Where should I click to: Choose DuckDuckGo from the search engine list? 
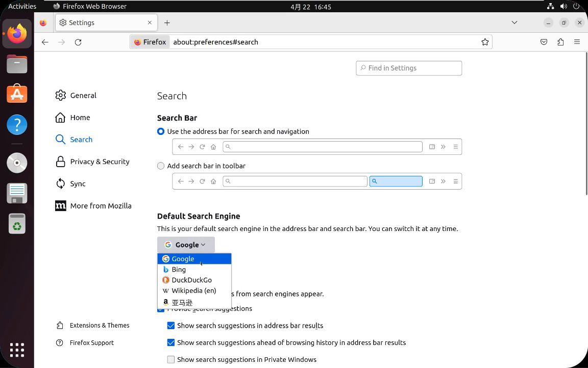coord(191,280)
